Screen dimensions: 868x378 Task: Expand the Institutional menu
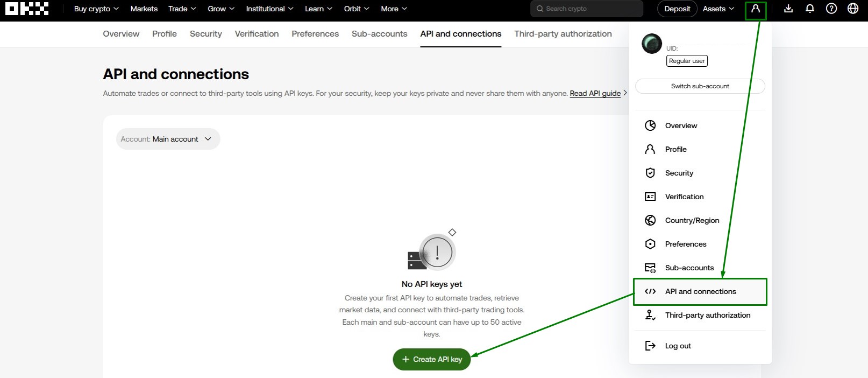click(269, 9)
